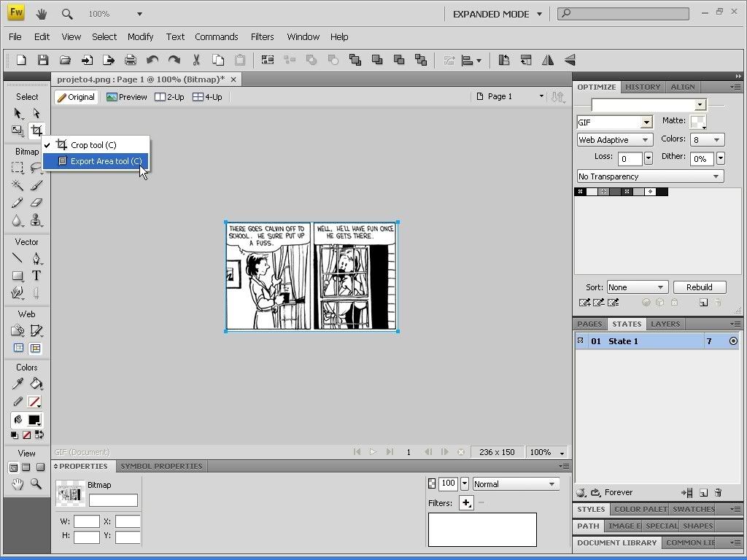Select the Subselection tool

(x=36, y=113)
